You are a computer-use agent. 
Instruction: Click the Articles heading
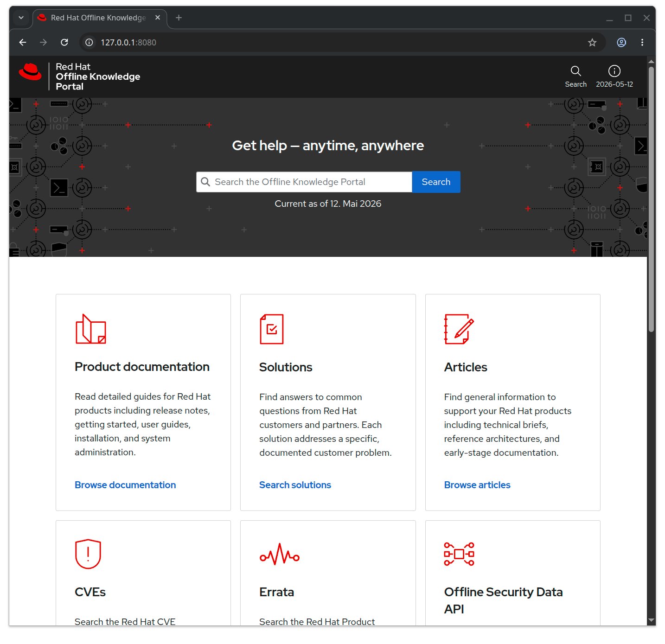[466, 367]
